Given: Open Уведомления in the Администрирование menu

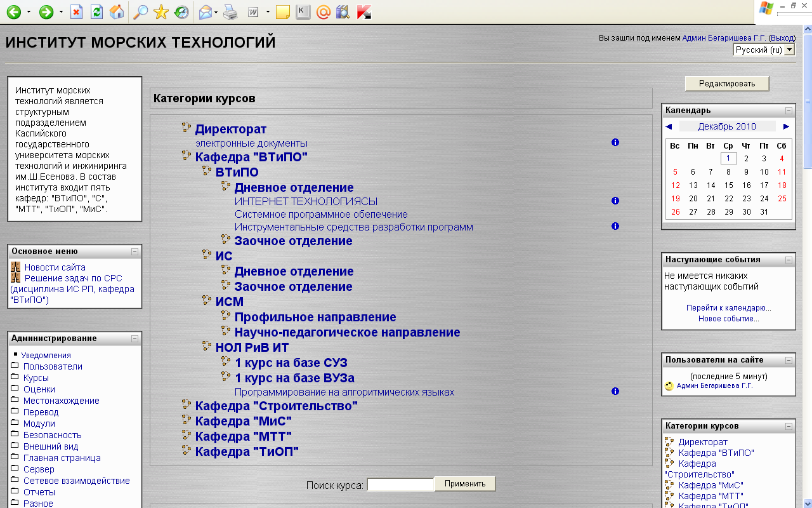Looking at the screenshot, I should (46, 356).
